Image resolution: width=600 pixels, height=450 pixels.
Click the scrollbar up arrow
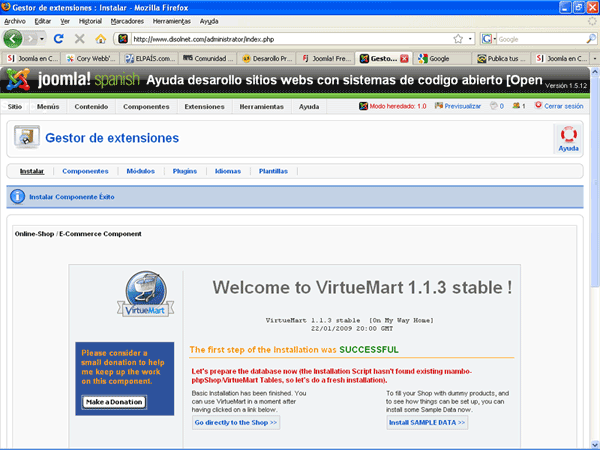[595, 71]
